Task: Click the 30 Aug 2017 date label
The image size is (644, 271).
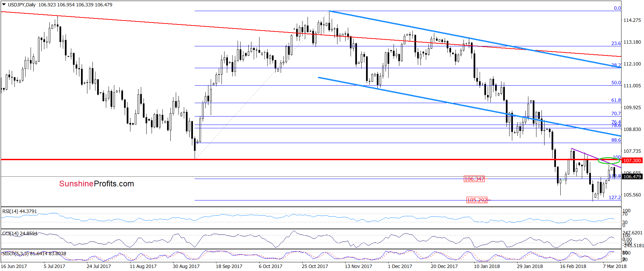Action: point(186,266)
